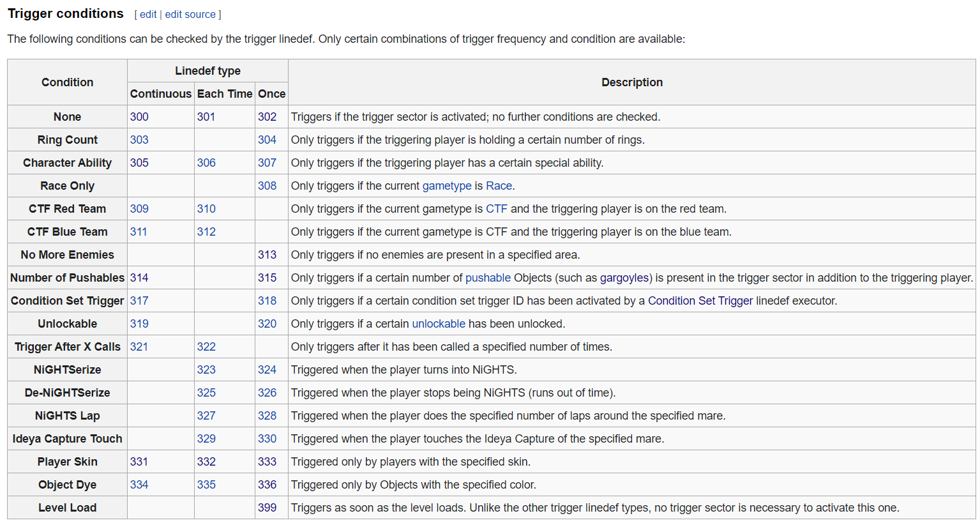Click the 329 Ideya Capture Touch link
The image size is (980, 525).
coord(206,439)
